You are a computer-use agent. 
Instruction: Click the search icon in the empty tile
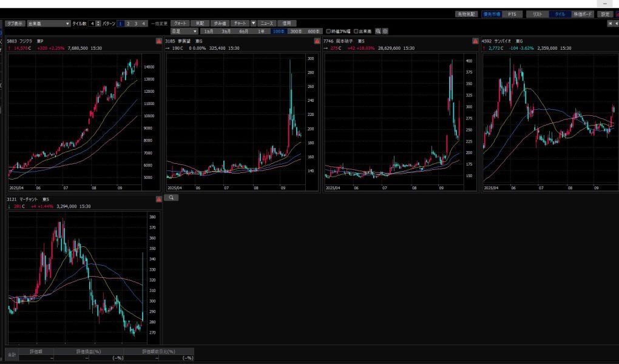(171, 198)
